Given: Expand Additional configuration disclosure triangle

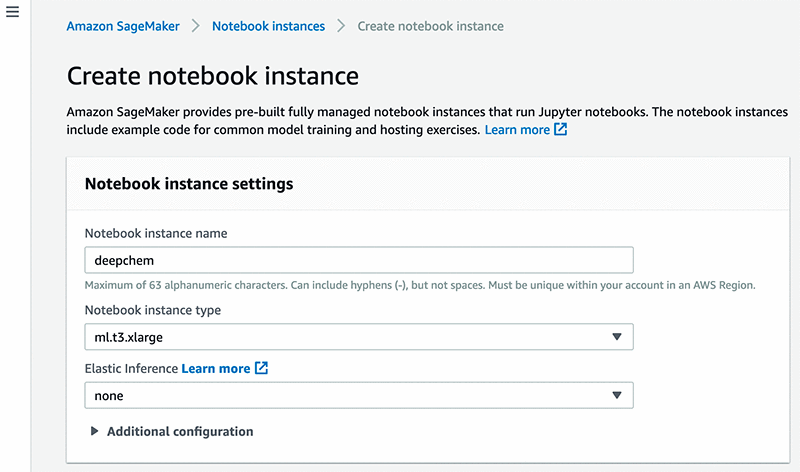Looking at the screenshot, I should 95,432.
